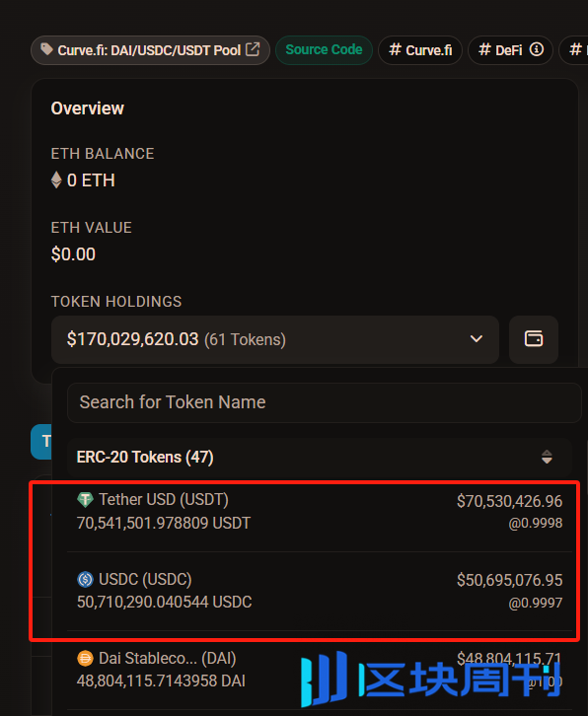The height and width of the screenshot is (716, 588).
Task: Click the DeFi tag info icon
Action: 537,49
